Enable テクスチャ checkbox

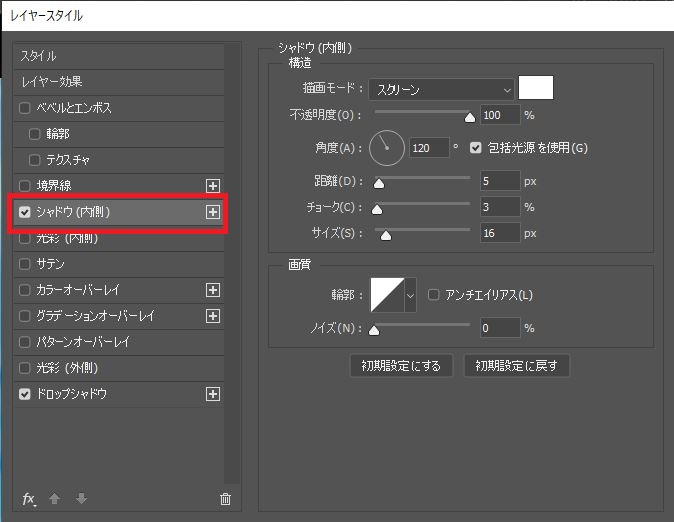(34, 160)
